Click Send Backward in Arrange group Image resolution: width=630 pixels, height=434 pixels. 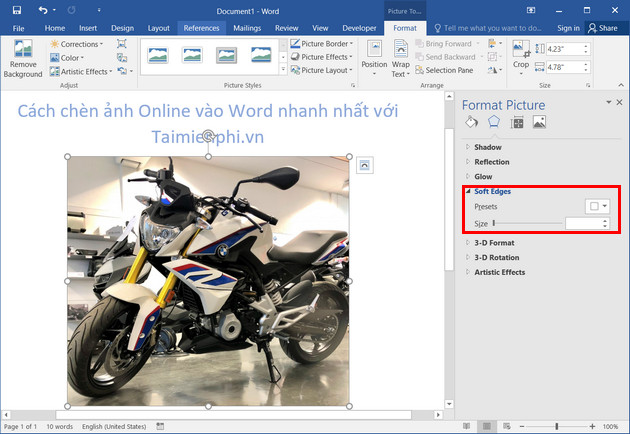446,57
